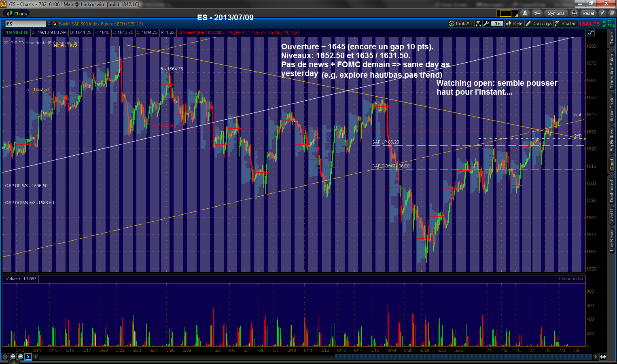The height and width of the screenshot is (364, 617).
Task: Open the wrench setup icon in top bar
Action: click(x=536, y=13)
